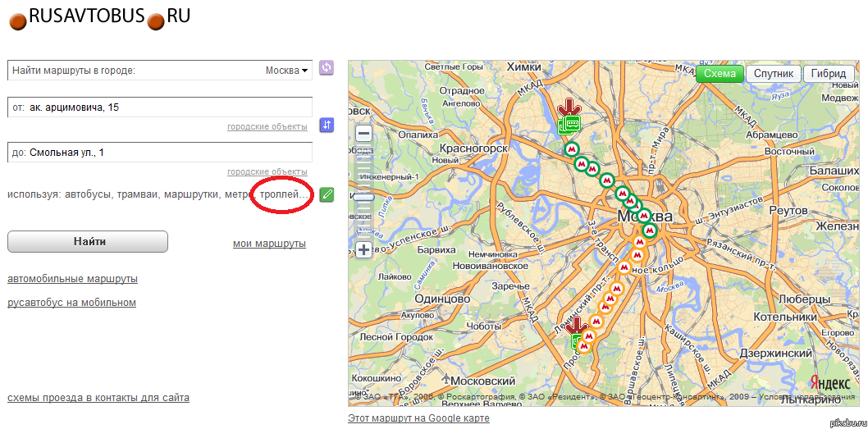Click the Найти search button

tap(88, 241)
